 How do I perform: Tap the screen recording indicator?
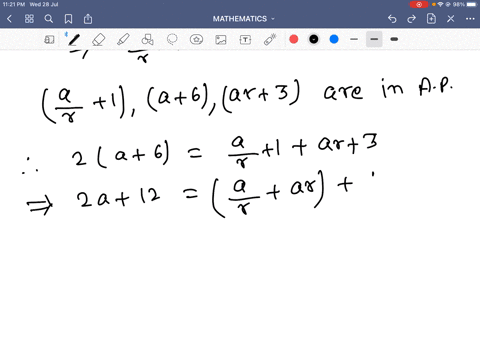419,4
